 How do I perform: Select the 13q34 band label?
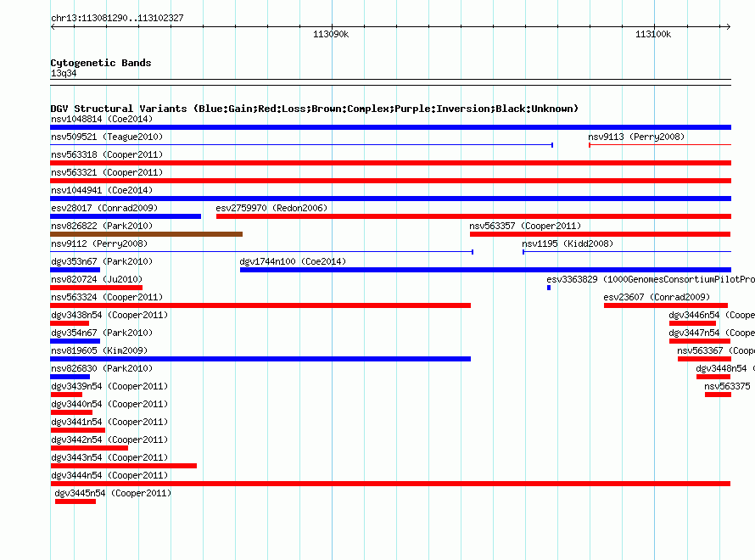point(64,73)
